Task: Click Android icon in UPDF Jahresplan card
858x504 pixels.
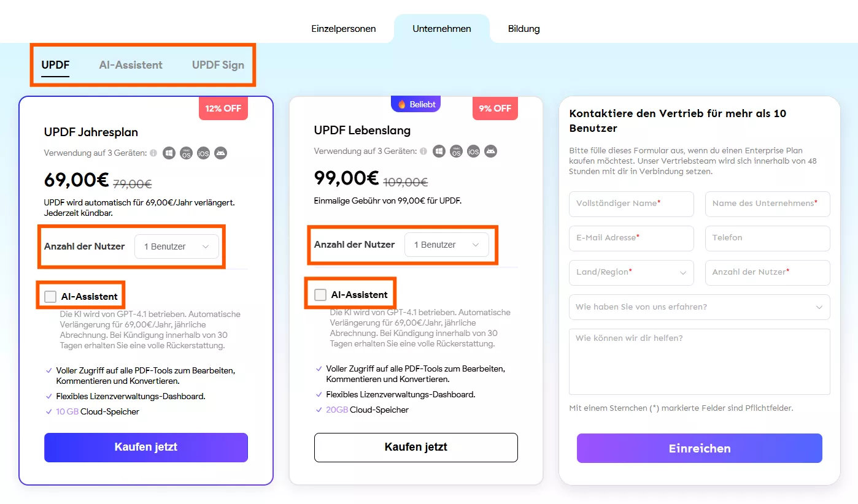Action: (220, 153)
